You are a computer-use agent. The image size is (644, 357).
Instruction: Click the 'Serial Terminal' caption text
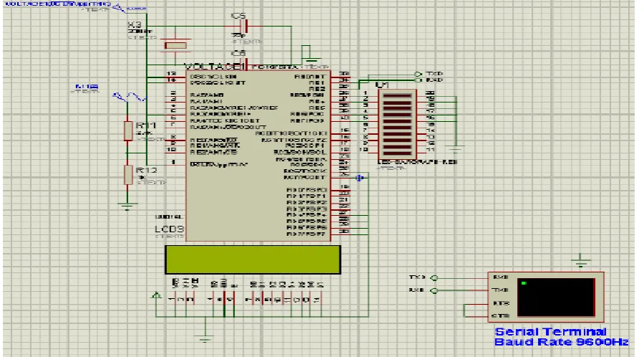pos(550,331)
